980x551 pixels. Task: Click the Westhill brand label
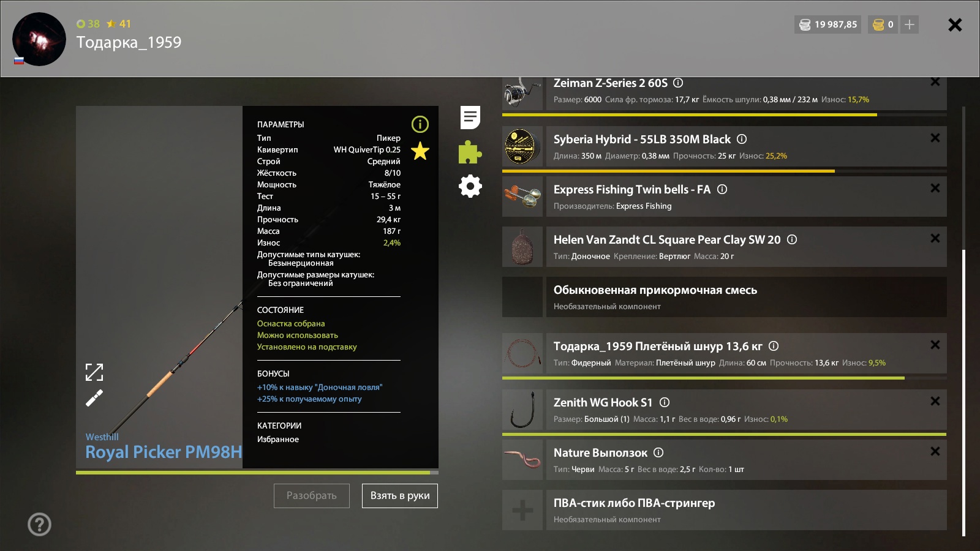pos(102,437)
